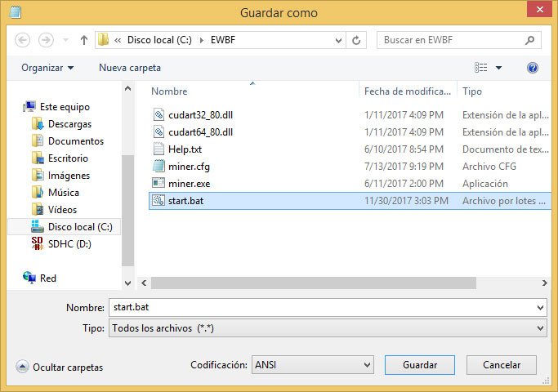Open recent locations dropdown arrow
Image resolution: width=558 pixels, height=392 pixels.
click(x=65, y=40)
